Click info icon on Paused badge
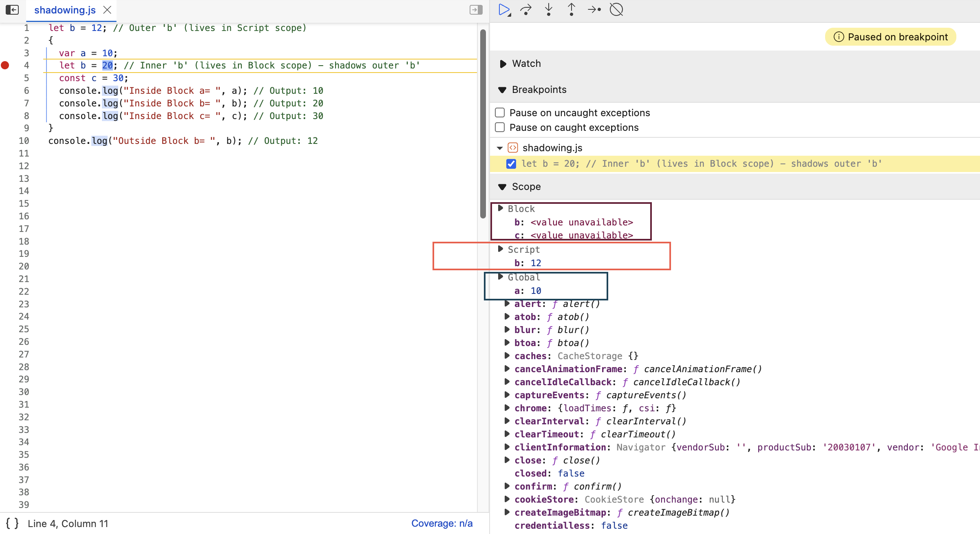This screenshot has height=534, width=980. [839, 37]
